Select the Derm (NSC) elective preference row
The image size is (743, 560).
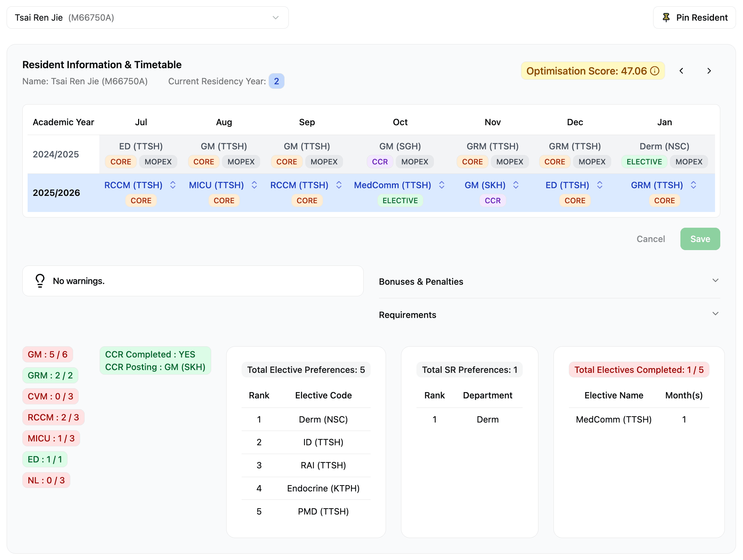pyautogui.click(x=306, y=419)
